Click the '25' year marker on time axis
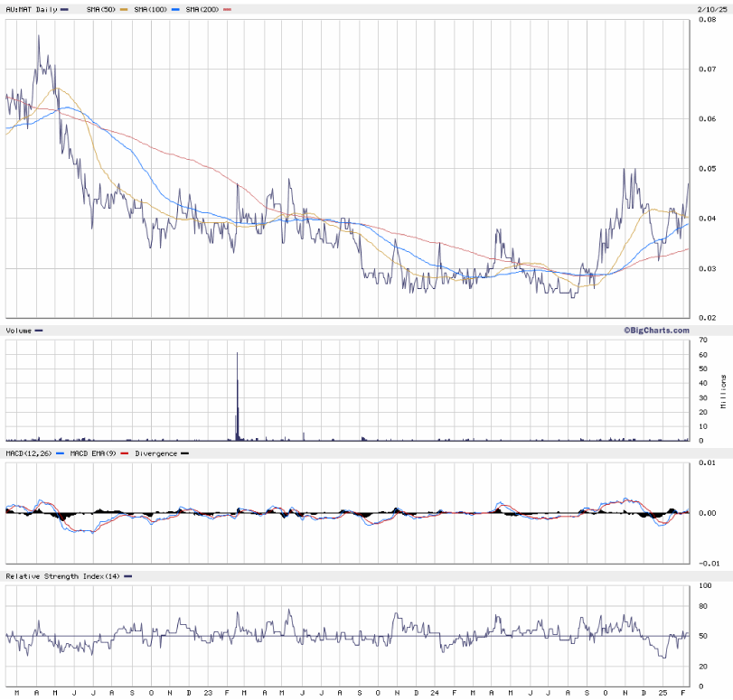Image resolution: width=733 pixels, height=700 pixels. pos(664,692)
